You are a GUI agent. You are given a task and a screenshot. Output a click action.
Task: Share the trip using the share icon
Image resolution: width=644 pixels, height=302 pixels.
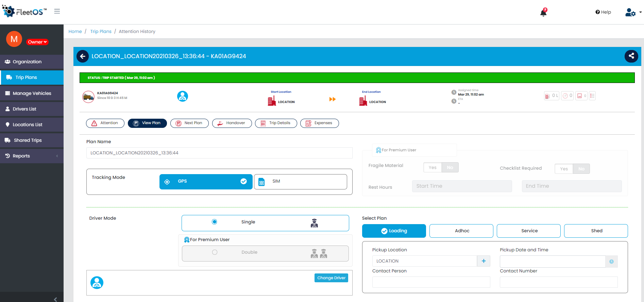(631, 56)
